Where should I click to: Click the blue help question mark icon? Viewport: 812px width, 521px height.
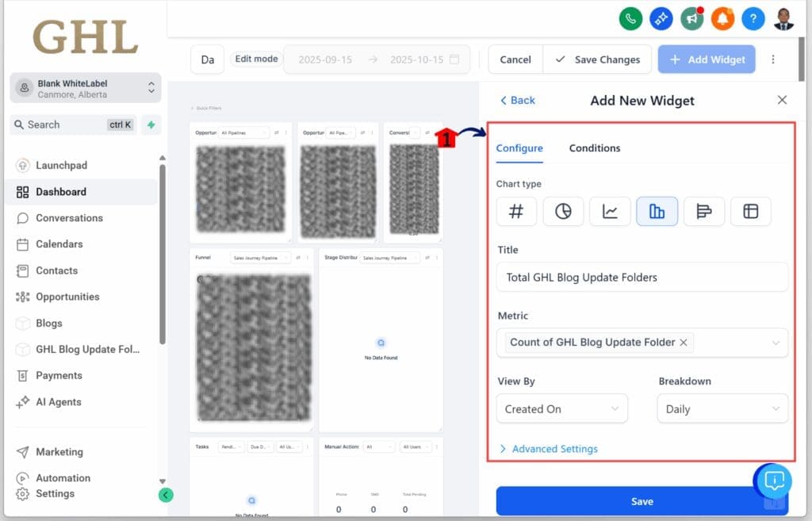[753, 18]
